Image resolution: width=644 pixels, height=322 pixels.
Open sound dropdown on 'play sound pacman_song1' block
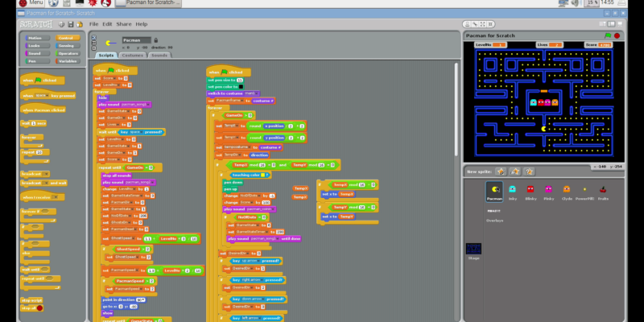(136, 105)
